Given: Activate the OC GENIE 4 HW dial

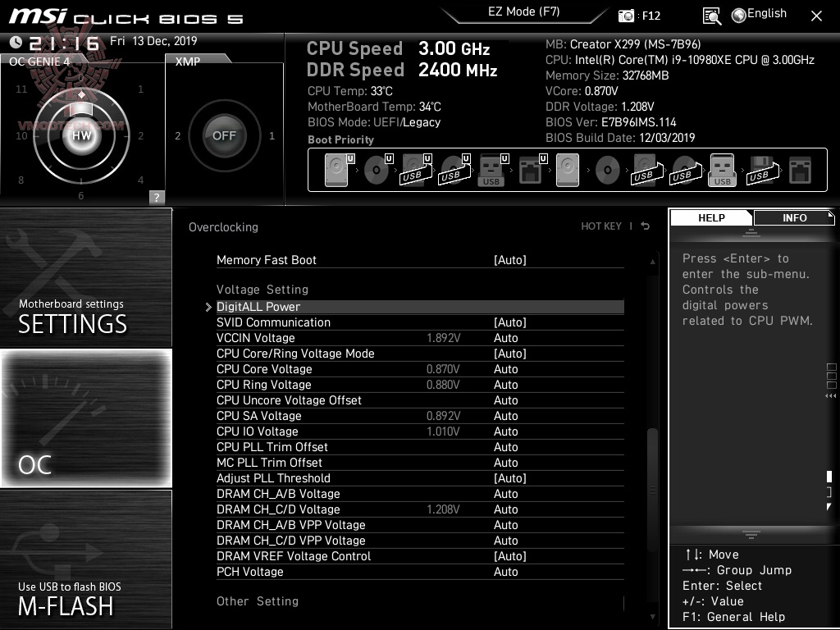Looking at the screenshot, I should pyautogui.click(x=80, y=136).
